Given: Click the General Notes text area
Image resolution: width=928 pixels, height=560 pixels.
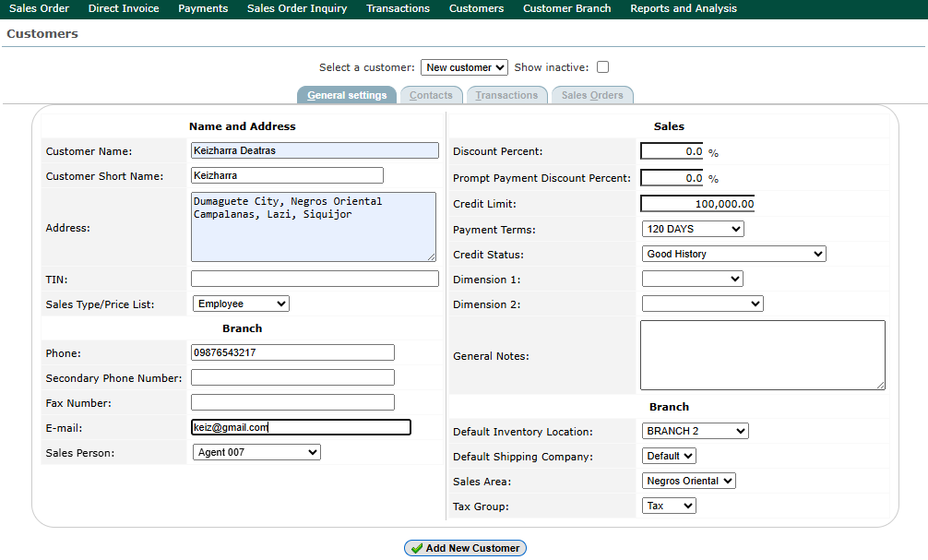Looking at the screenshot, I should click(x=762, y=355).
